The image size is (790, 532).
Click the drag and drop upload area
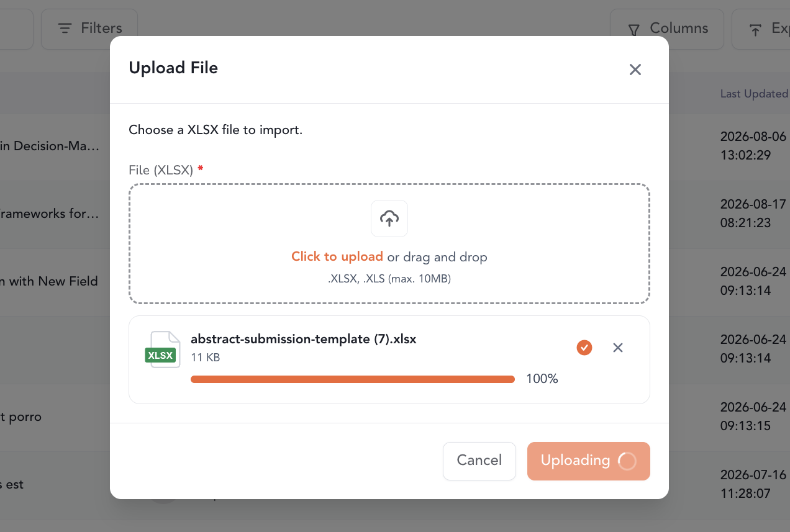(x=389, y=243)
